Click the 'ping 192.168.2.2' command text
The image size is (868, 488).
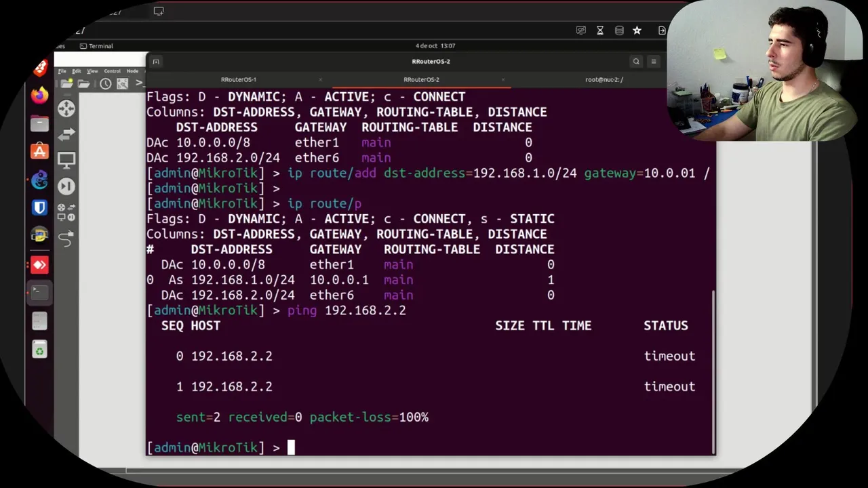(347, 310)
